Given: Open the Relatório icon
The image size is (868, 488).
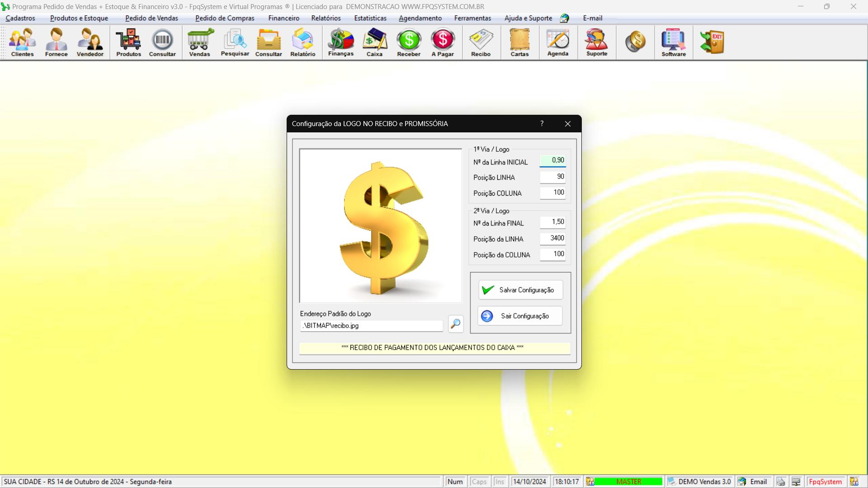Looking at the screenshot, I should click(x=302, y=42).
